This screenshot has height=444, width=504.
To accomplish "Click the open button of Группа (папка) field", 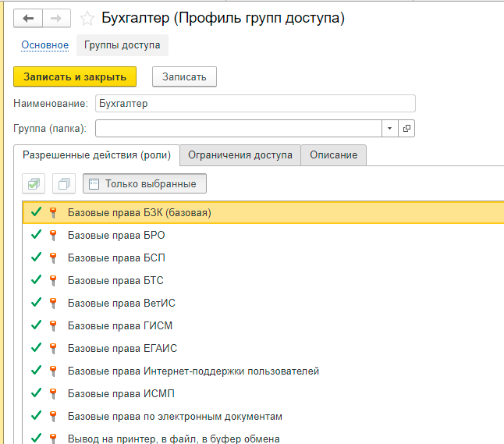I will tap(407, 128).
